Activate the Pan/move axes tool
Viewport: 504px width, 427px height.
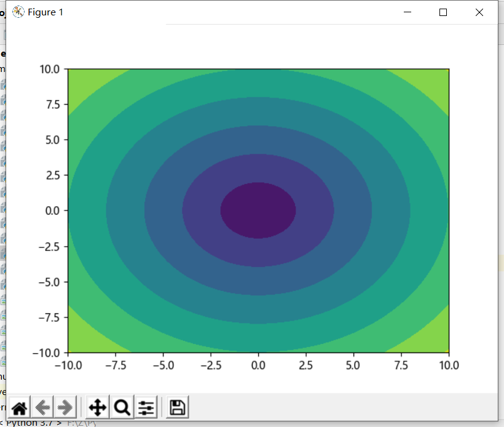coord(98,407)
